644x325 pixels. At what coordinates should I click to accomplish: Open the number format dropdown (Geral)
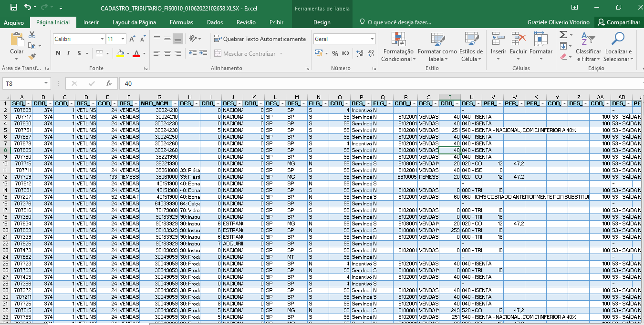pos(373,39)
